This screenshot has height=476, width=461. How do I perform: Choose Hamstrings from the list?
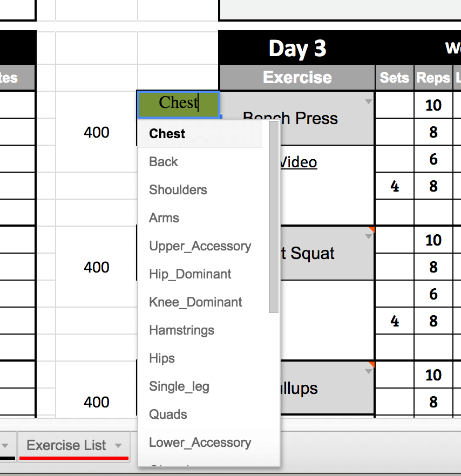point(181,330)
